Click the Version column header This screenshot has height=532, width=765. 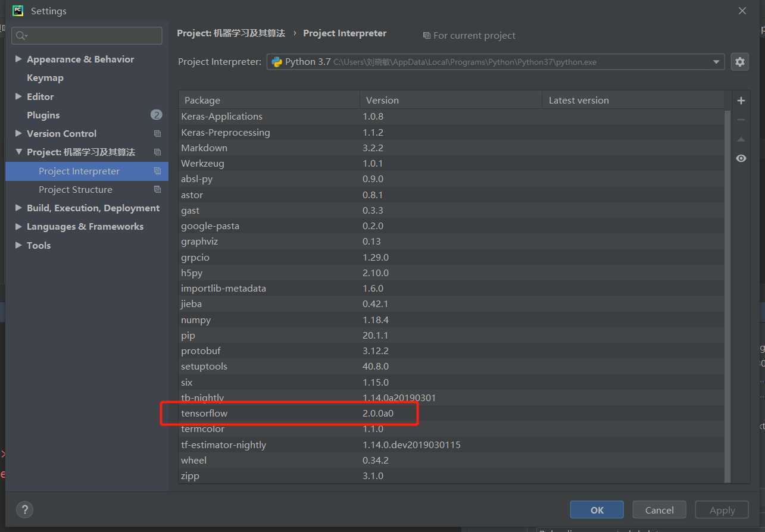(x=451, y=100)
